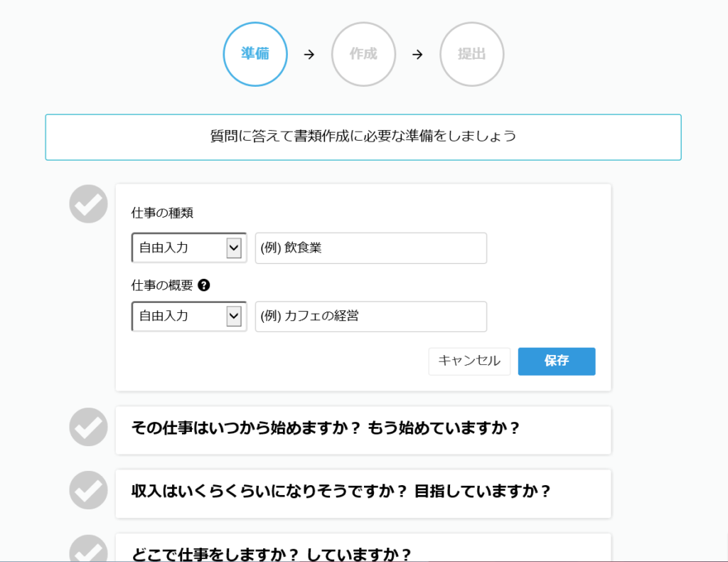The height and width of the screenshot is (562, 728).
Task: Expand the 収入はいくらくらいになりそうですか card
Action: [x=363, y=492]
